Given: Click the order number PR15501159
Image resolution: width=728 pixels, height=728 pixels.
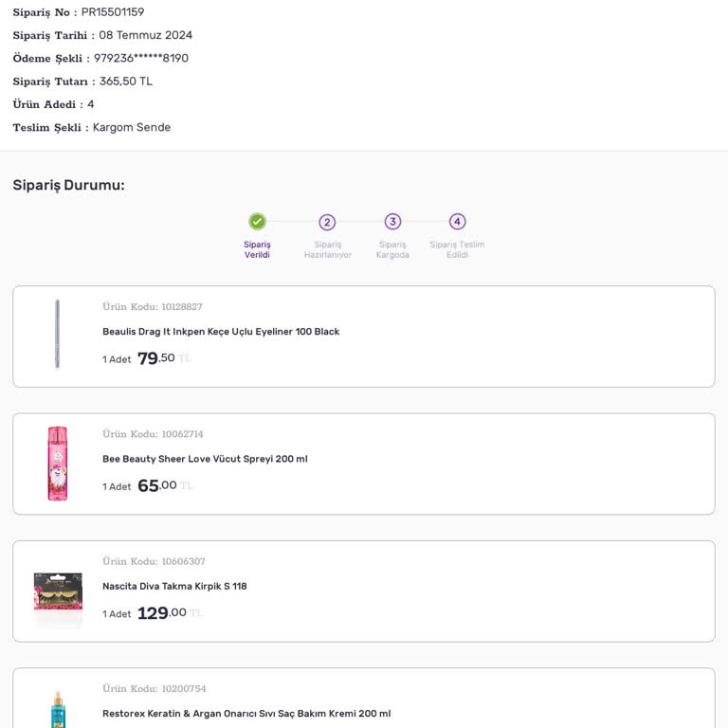Looking at the screenshot, I should tap(113, 12).
